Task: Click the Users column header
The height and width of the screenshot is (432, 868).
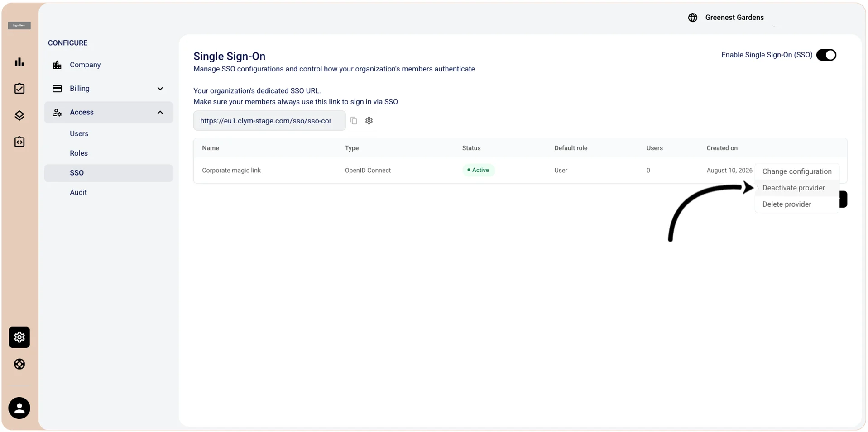Action: click(654, 148)
